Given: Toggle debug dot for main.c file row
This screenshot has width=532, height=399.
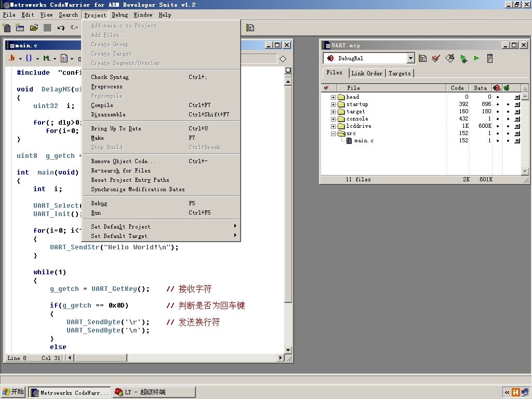Looking at the screenshot, I should [x=508, y=140].
